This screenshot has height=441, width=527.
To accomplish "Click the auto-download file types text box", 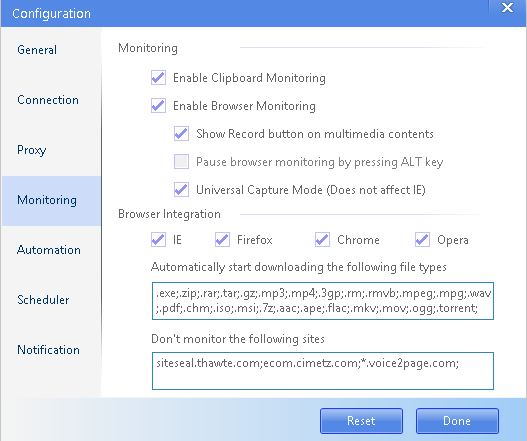I will pyautogui.click(x=323, y=301).
